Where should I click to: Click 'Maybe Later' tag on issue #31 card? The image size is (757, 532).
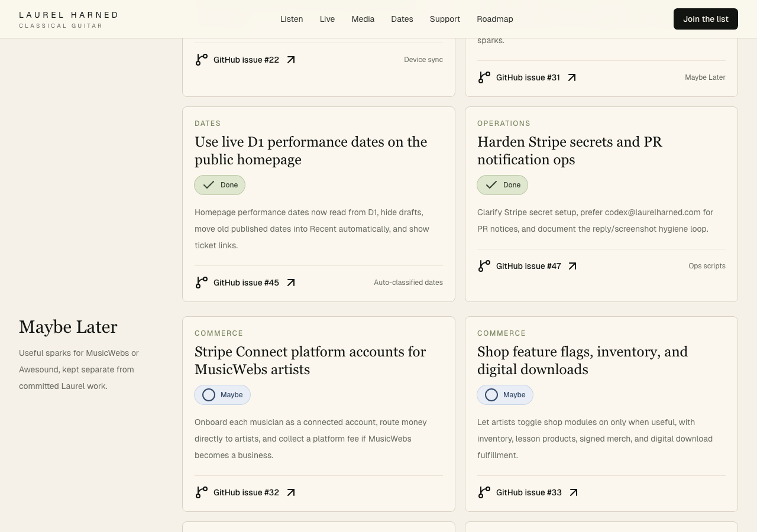[705, 77]
